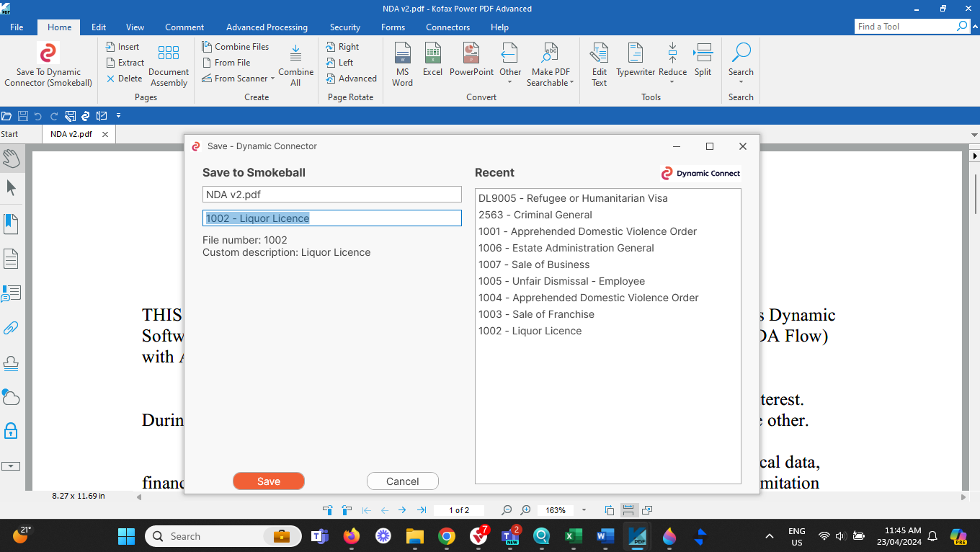Open the Edit Text tool
The image size is (980, 552).
coord(599,54)
